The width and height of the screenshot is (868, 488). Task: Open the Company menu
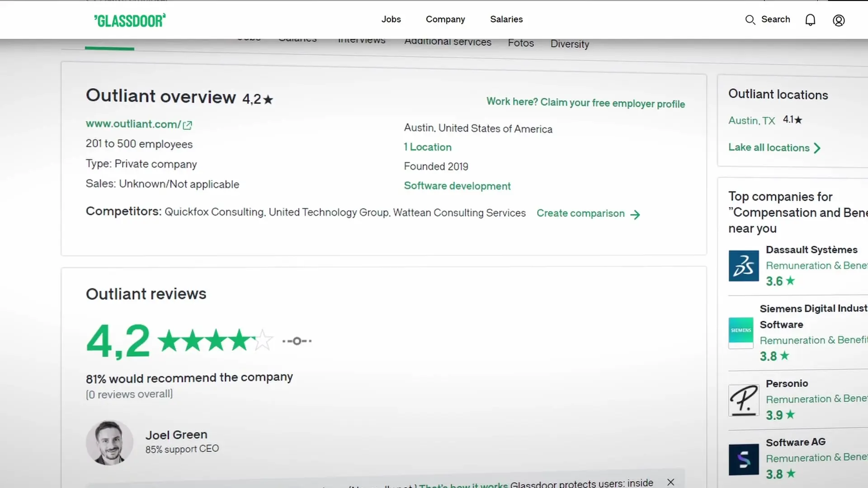tap(445, 19)
